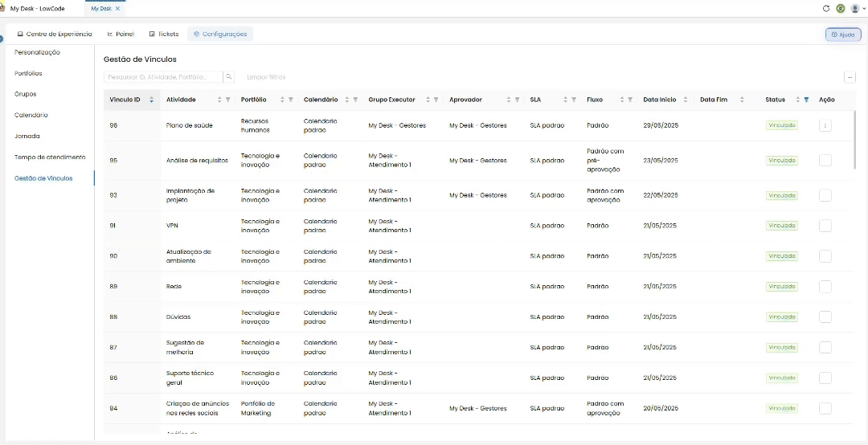This screenshot has width=868, height=445.
Task: Close the My Desk window tab
Action: pos(118,8)
